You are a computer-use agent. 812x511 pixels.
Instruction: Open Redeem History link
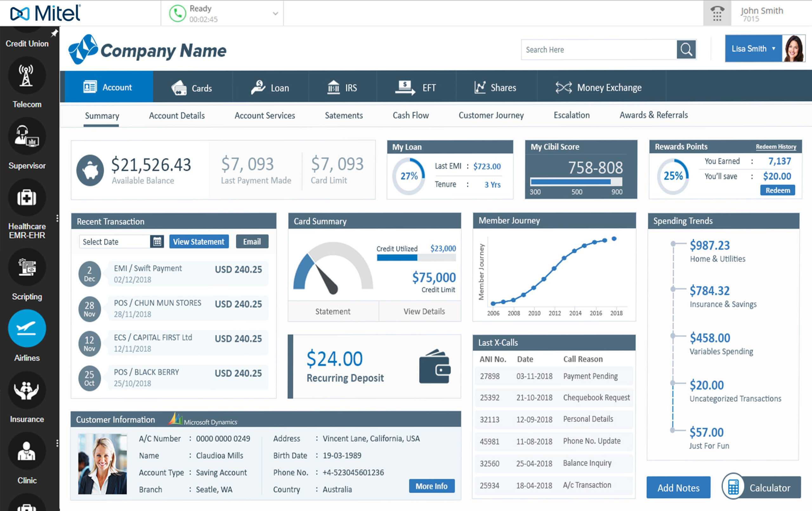(x=776, y=147)
